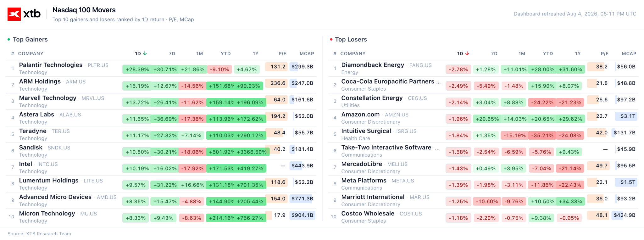This screenshot has height=240, width=644.
Task: Click the 'Top Losers' section heading
Action: pyautogui.click(x=351, y=39)
